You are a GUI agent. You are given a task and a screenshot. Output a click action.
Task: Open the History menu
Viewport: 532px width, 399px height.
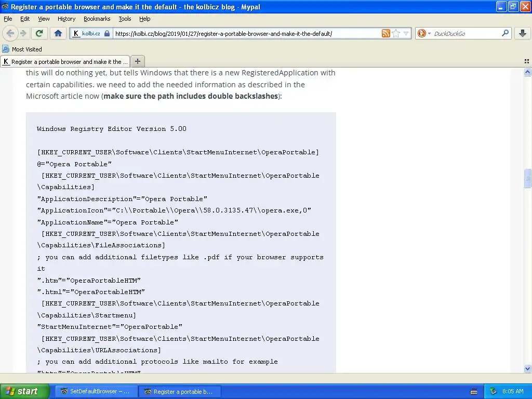(66, 19)
